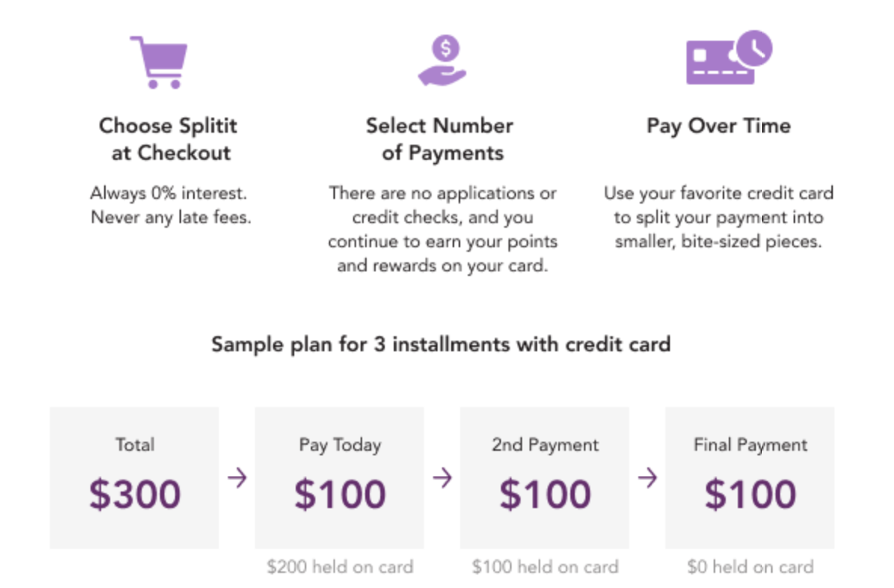Click the $200 held on card caption
This screenshot has width=894, height=588.
pos(339,567)
